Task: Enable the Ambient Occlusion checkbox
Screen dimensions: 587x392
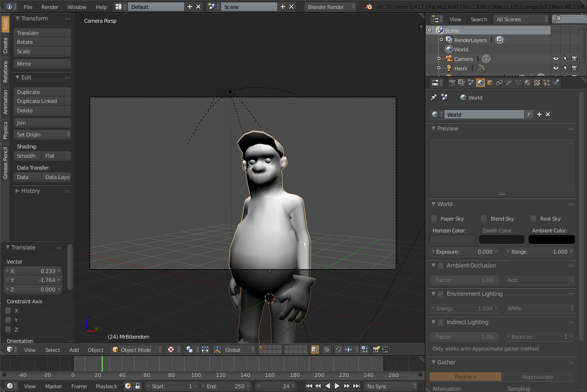Action: [441, 265]
